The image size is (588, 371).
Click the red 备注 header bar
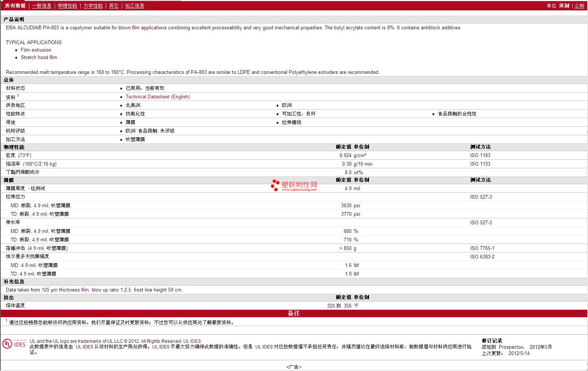pos(294,313)
